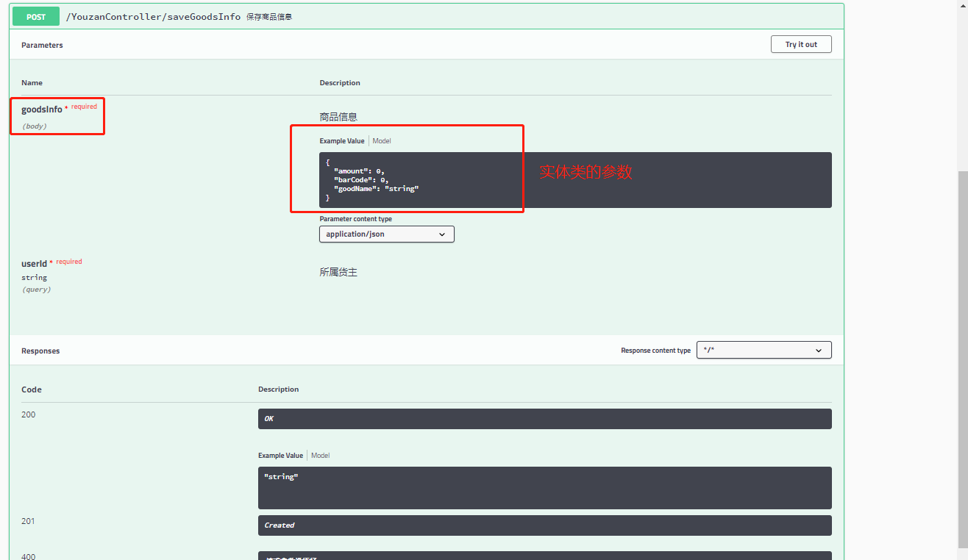
Task: Switch to Model tab under goodsInfo parameter
Action: coord(382,140)
